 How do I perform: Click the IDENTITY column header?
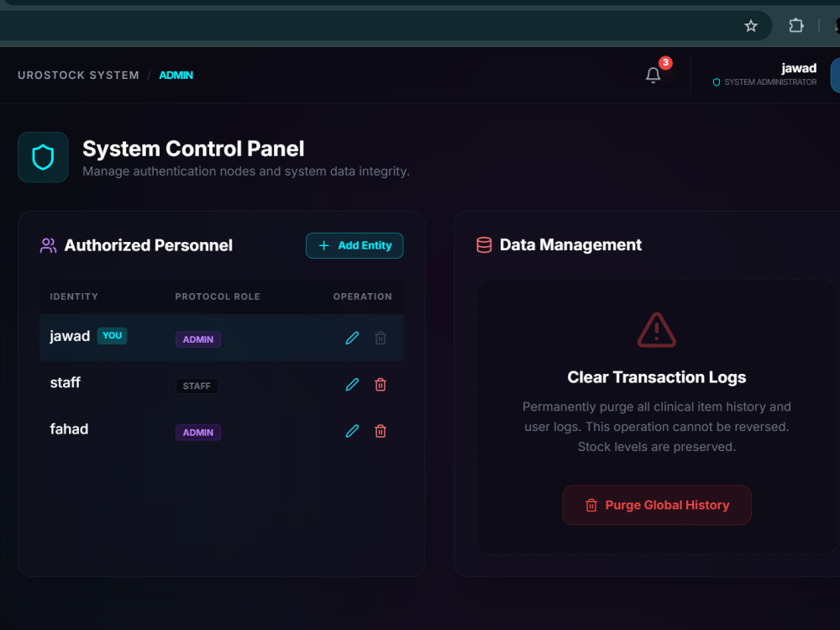click(74, 297)
